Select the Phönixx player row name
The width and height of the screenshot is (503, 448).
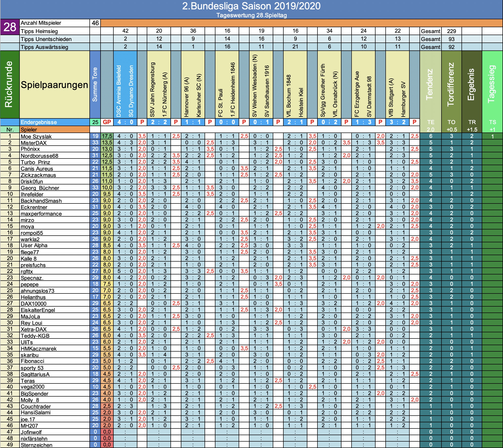point(55,149)
